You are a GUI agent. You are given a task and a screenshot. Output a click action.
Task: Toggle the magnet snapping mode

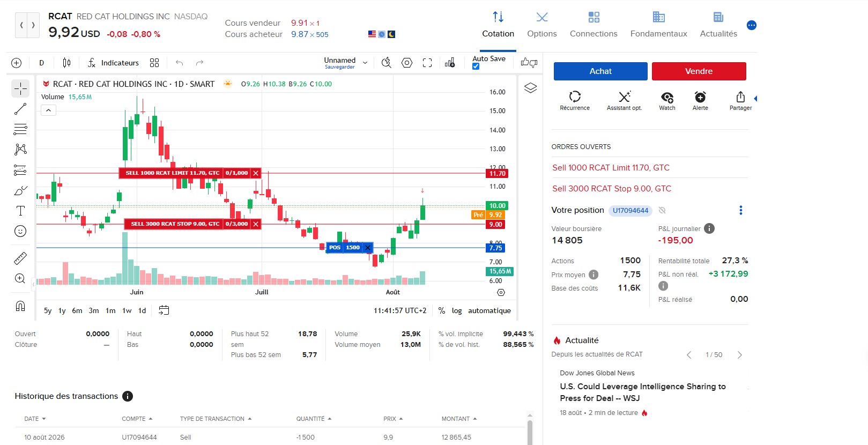click(x=20, y=306)
